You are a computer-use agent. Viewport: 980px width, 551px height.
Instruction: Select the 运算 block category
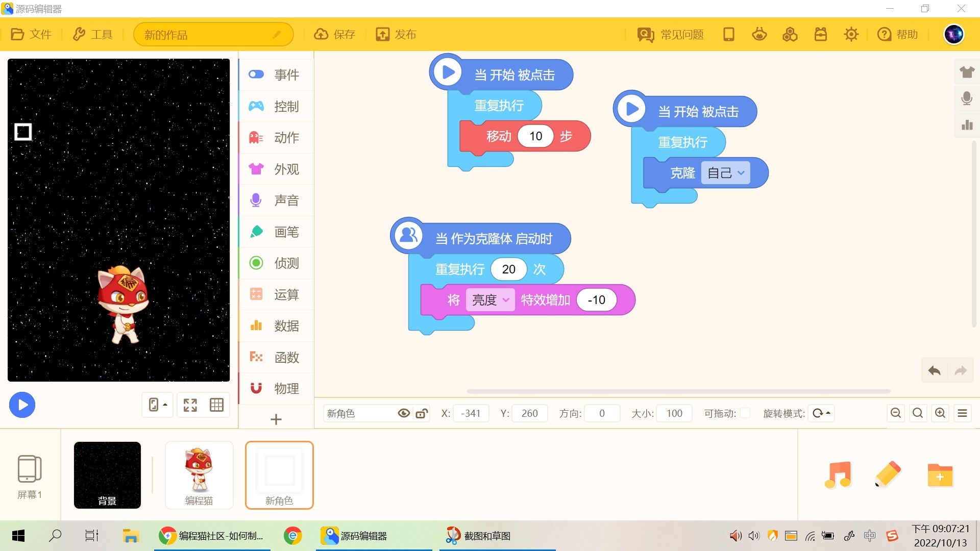point(276,294)
